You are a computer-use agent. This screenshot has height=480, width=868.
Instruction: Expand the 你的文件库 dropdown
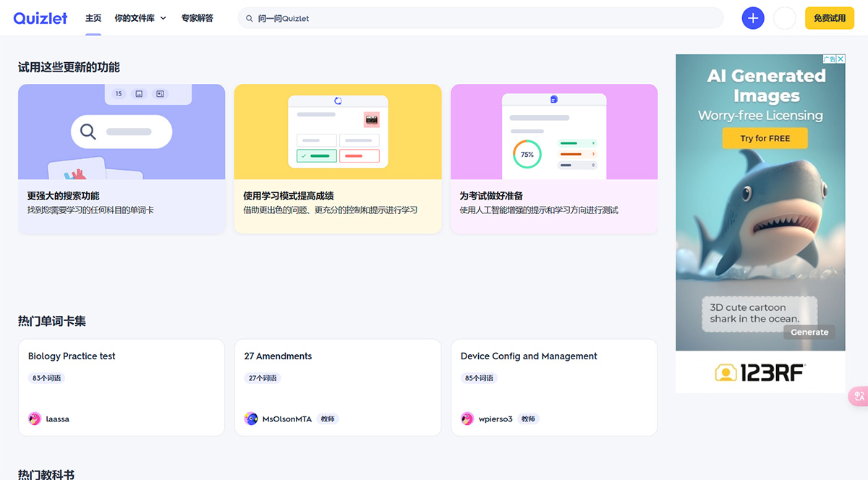(139, 17)
